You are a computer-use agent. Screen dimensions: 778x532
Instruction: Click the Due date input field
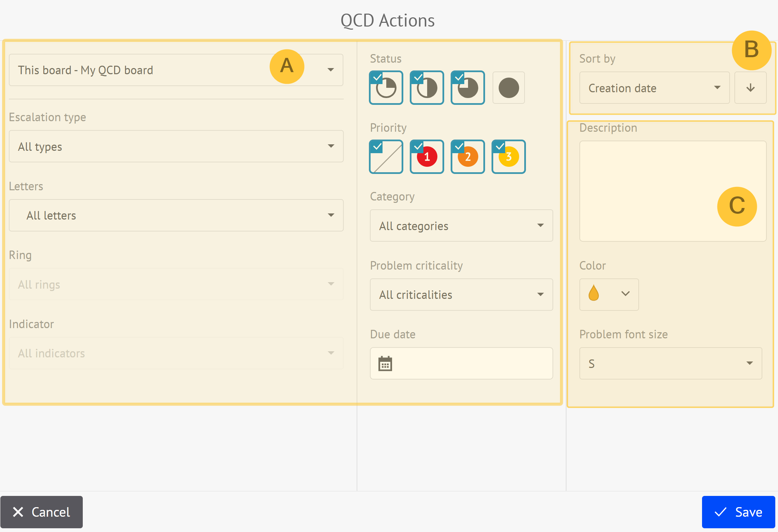pos(462,364)
